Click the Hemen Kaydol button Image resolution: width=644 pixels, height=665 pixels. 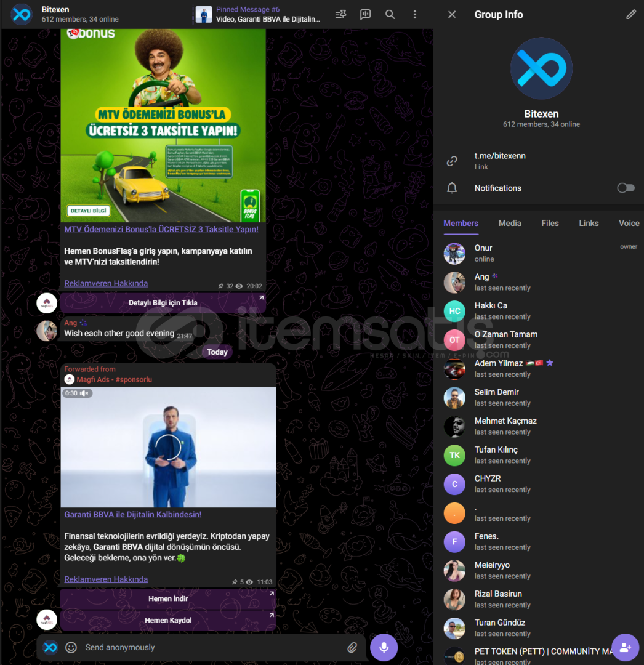click(168, 620)
